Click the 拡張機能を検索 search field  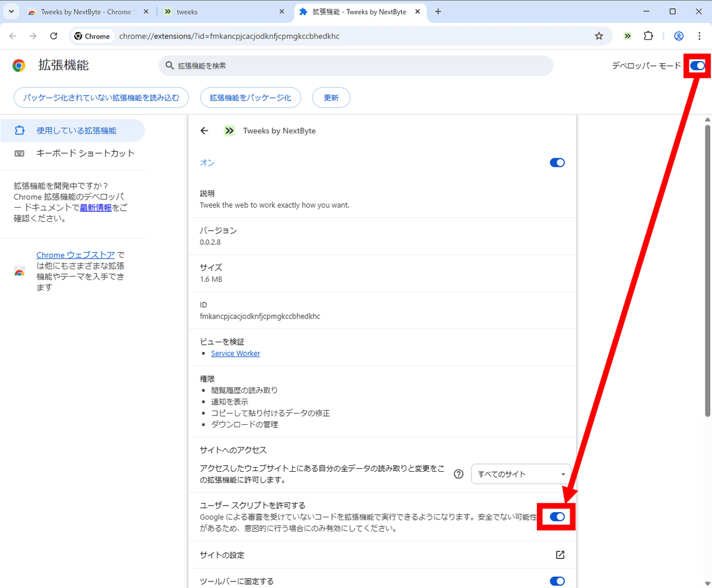(356, 66)
